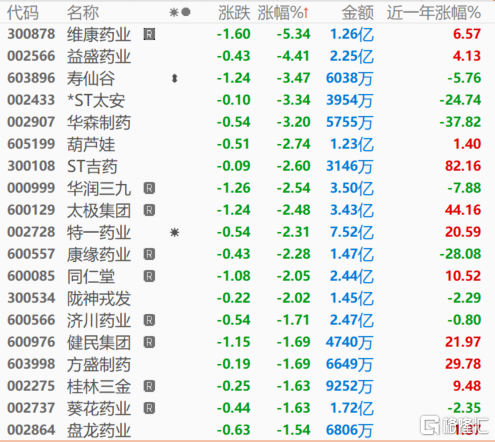Click the up-down arrow marker in 寿仙谷 row

174,79
